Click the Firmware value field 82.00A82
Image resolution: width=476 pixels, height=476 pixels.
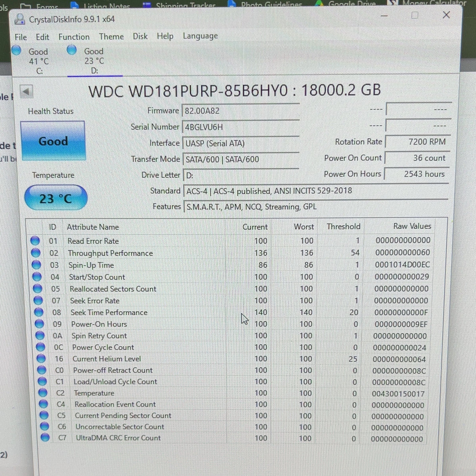click(240, 111)
